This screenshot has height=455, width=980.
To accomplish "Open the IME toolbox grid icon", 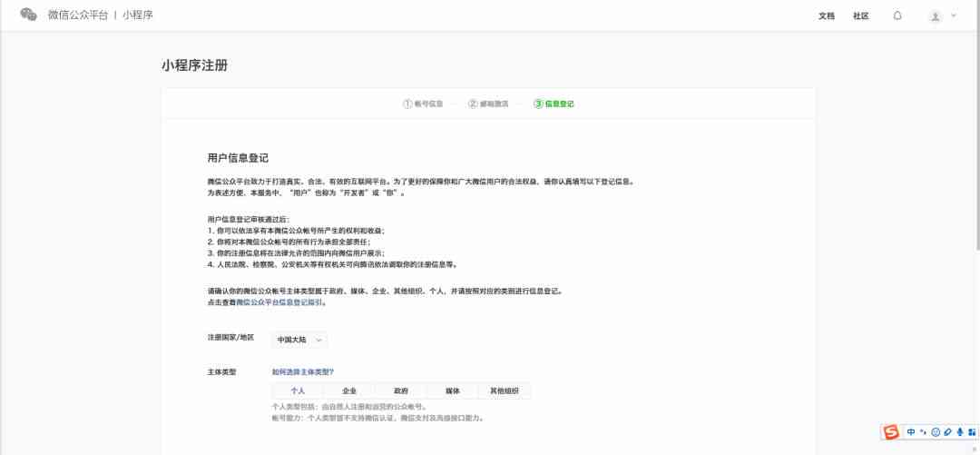I will coord(971,432).
